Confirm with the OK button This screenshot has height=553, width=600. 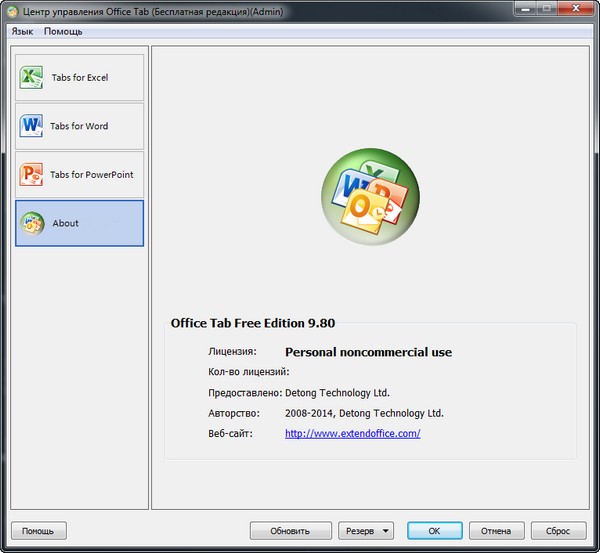pyautogui.click(x=435, y=531)
